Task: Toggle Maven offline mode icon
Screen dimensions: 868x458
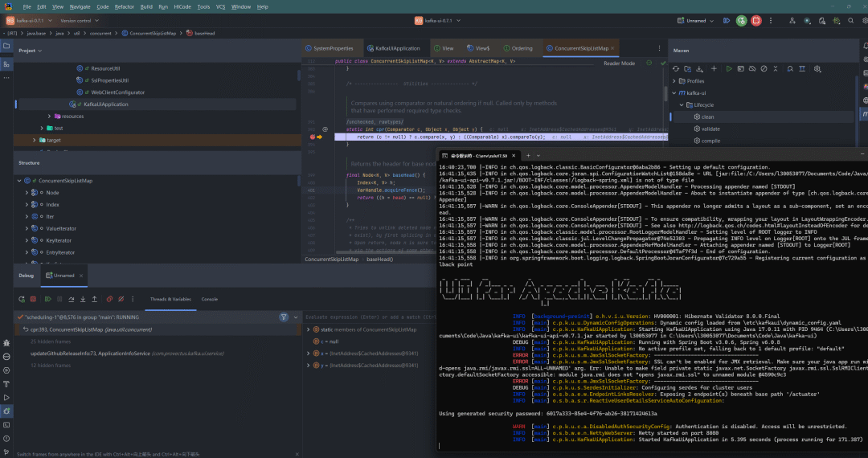Action: point(752,69)
